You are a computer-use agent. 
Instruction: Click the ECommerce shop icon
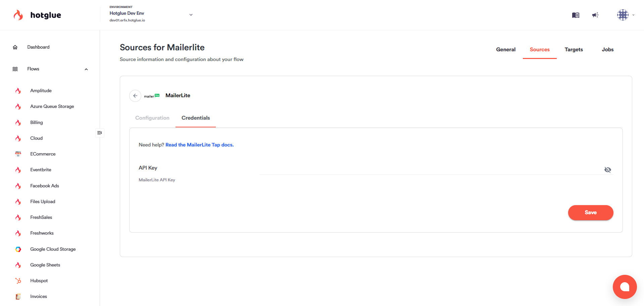click(18, 154)
